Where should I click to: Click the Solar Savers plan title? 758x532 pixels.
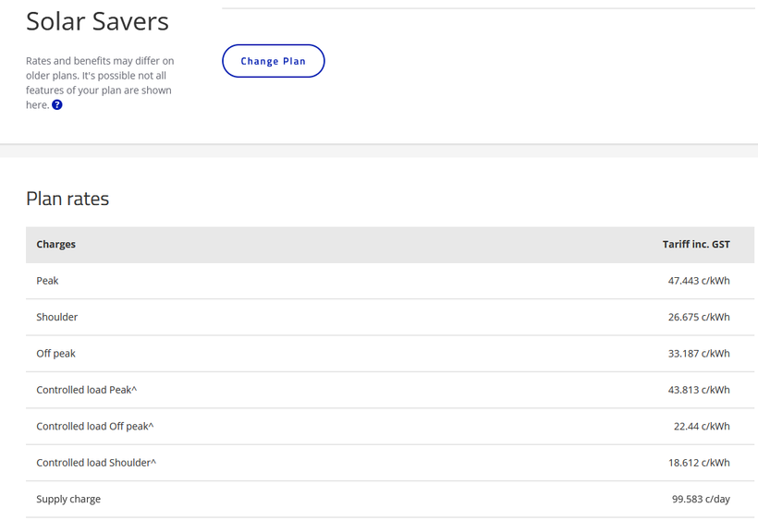[x=97, y=21]
